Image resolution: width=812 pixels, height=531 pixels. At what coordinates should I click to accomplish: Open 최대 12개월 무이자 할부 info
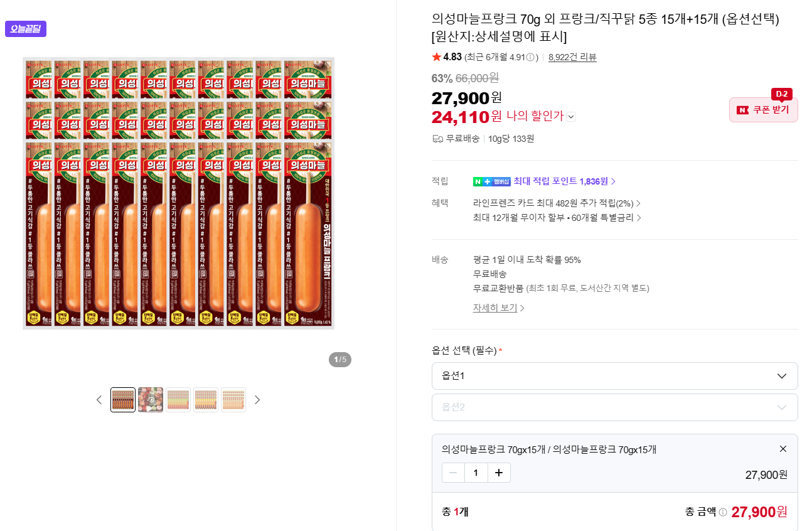point(557,218)
